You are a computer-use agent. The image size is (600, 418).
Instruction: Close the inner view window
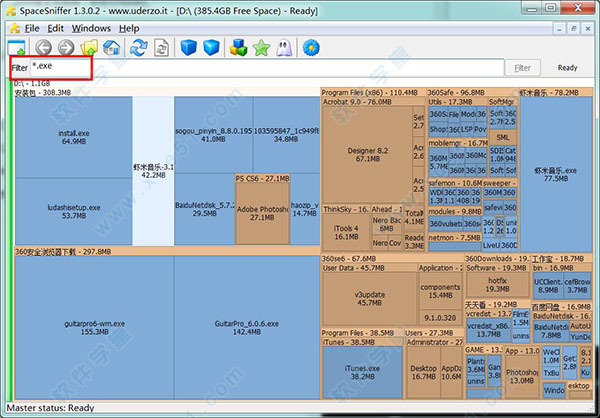pos(588,28)
